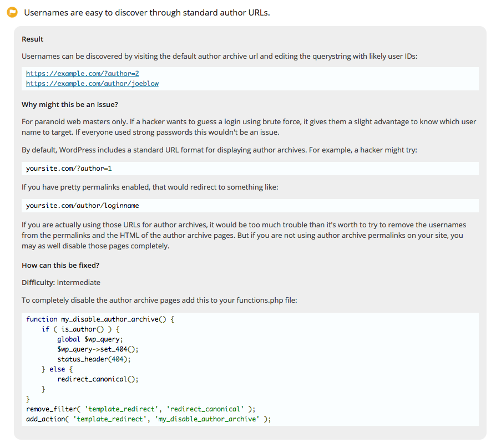This screenshot has width=501, height=448.
Task: Click paragraph starting 'If you are actually using'
Action: point(244,235)
